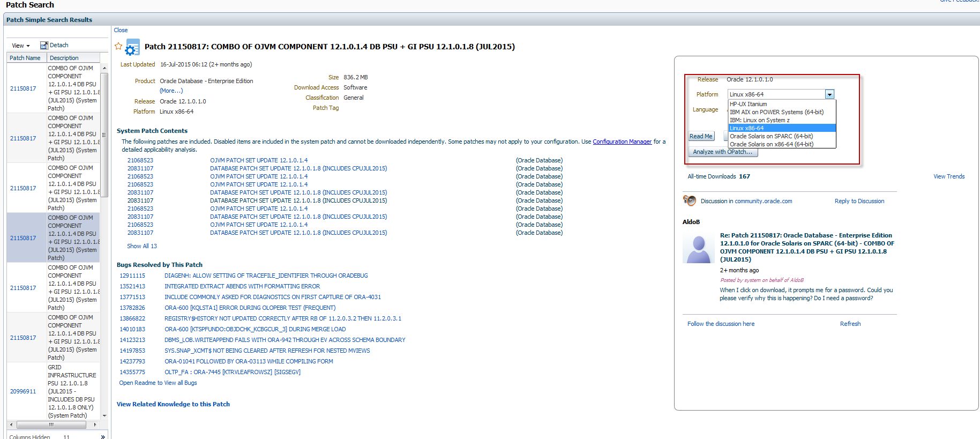
Task: Click the gear patch icon beside the title
Action: point(132,48)
